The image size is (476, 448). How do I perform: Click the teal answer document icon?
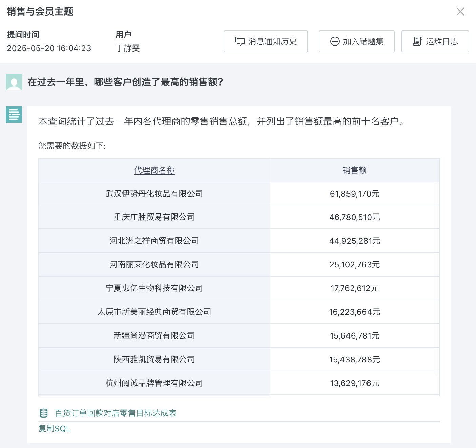[x=14, y=115]
